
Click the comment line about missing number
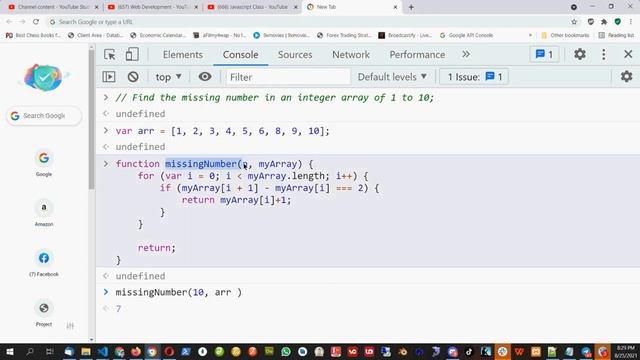tap(275, 98)
